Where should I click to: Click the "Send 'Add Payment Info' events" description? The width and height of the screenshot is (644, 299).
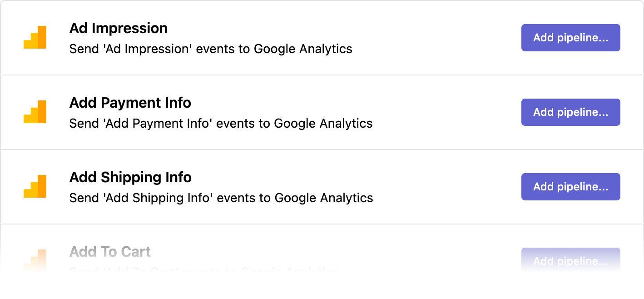coord(221,124)
